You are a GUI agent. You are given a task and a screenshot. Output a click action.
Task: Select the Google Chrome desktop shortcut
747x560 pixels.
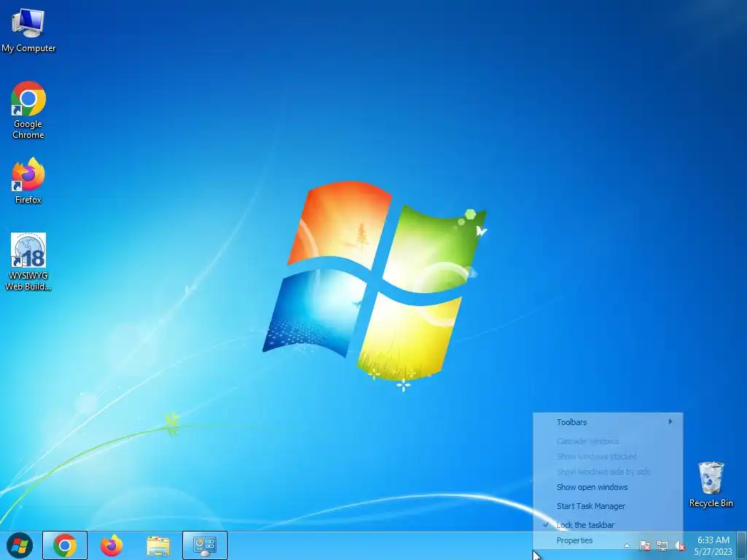pyautogui.click(x=28, y=110)
